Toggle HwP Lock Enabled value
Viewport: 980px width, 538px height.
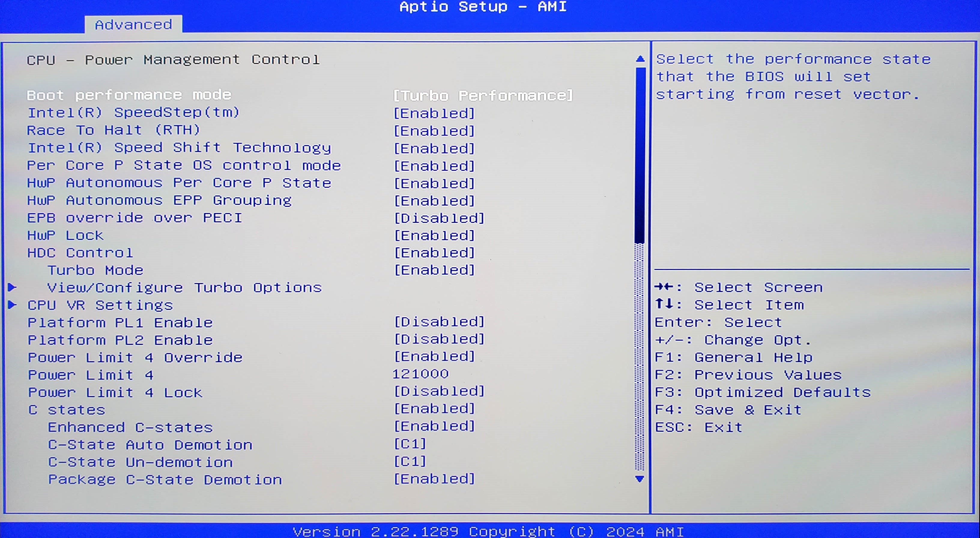pyautogui.click(x=434, y=235)
